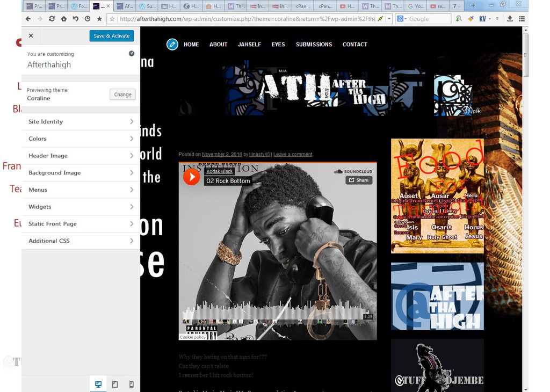Expand the Site Identity section
This screenshot has width=550, height=392.
click(81, 122)
